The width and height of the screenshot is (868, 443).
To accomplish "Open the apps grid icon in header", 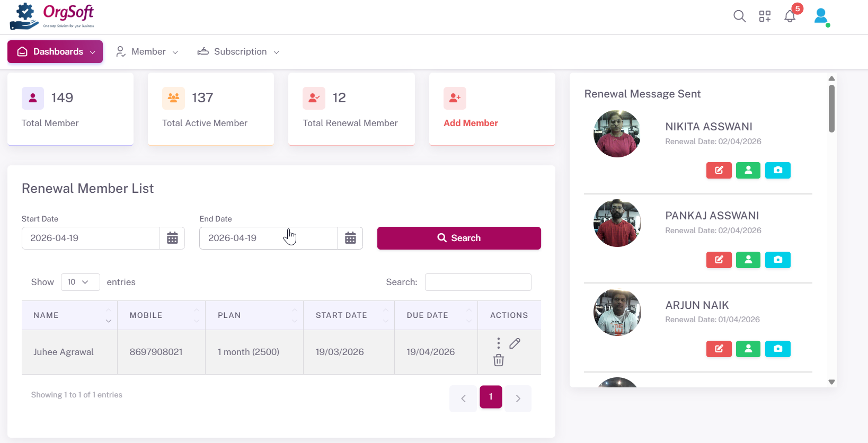I will 765,16.
